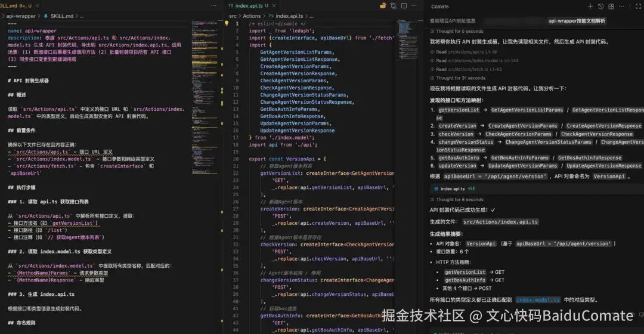Click the src/Actions/index.api.ts generated file path
The width and height of the screenshot is (644, 334).
500,222
